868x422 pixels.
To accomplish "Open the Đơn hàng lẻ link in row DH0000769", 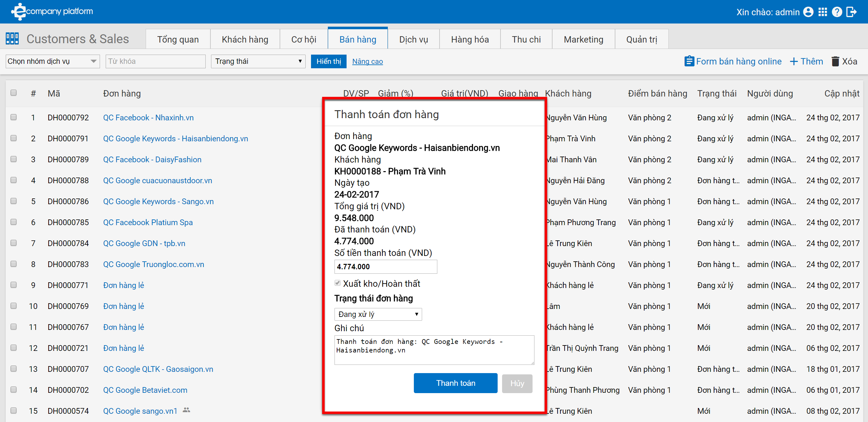I will (x=124, y=306).
